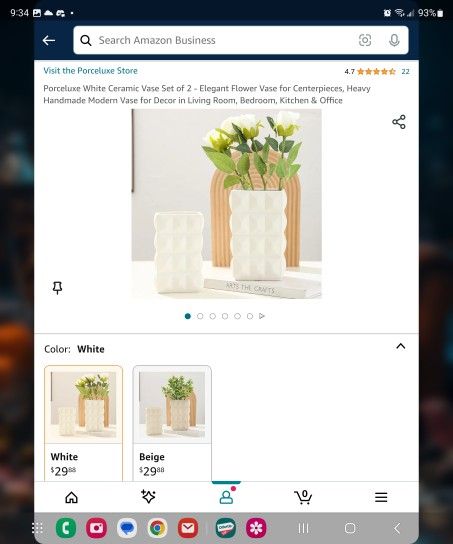453x544 pixels.
Task: Open Chrome from the taskbar
Action: click(157, 528)
